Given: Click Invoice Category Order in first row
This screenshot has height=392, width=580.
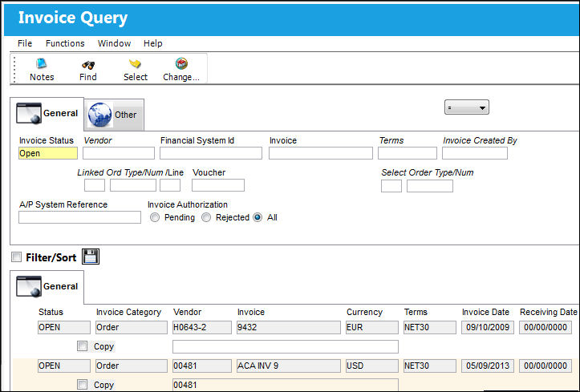Looking at the screenshot, I should [132, 327].
